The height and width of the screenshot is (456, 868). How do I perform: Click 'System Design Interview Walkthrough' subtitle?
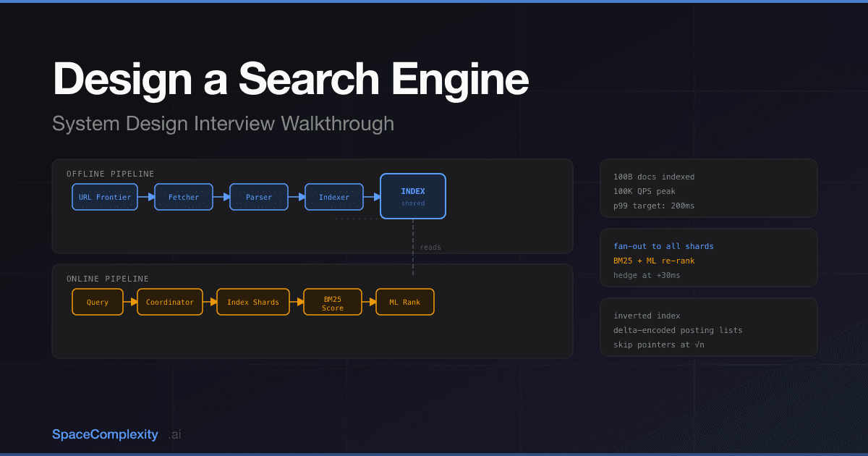[224, 123]
